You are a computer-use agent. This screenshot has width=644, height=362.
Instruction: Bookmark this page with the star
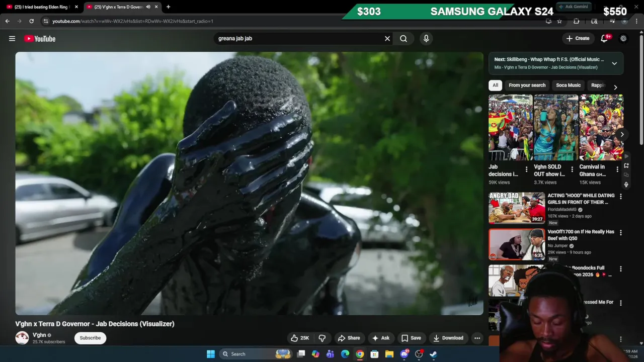(559, 21)
